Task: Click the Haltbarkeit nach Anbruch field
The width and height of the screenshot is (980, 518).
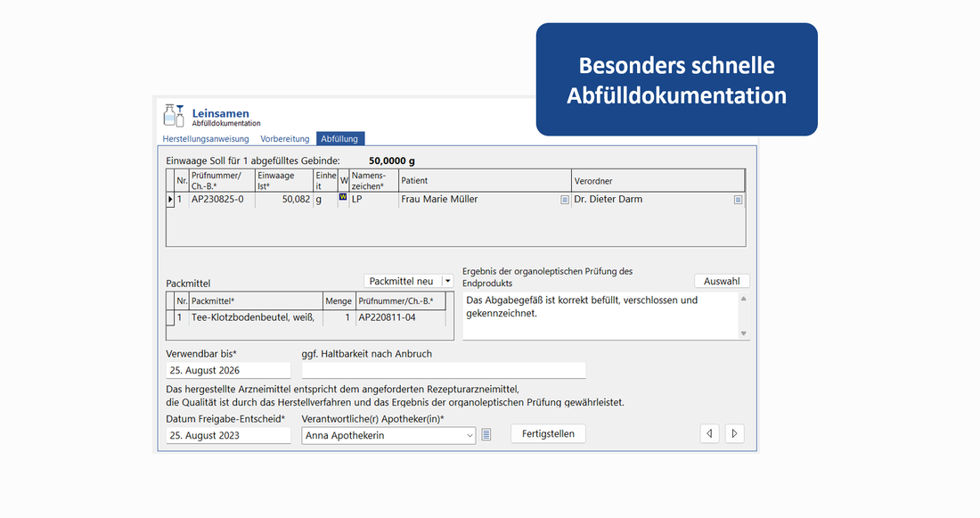Action: (444, 370)
